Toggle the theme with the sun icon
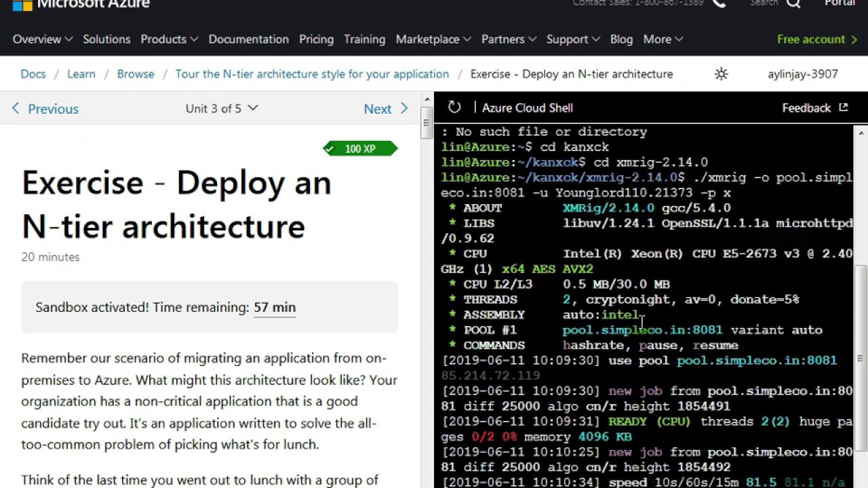This screenshot has height=488, width=868. pos(721,74)
